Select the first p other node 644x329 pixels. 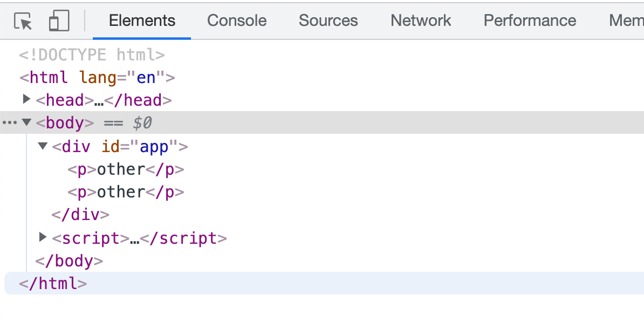coord(126,169)
